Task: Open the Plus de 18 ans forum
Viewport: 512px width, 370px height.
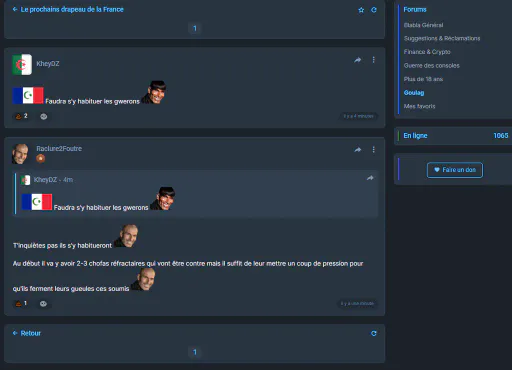Action: pos(423,79)
